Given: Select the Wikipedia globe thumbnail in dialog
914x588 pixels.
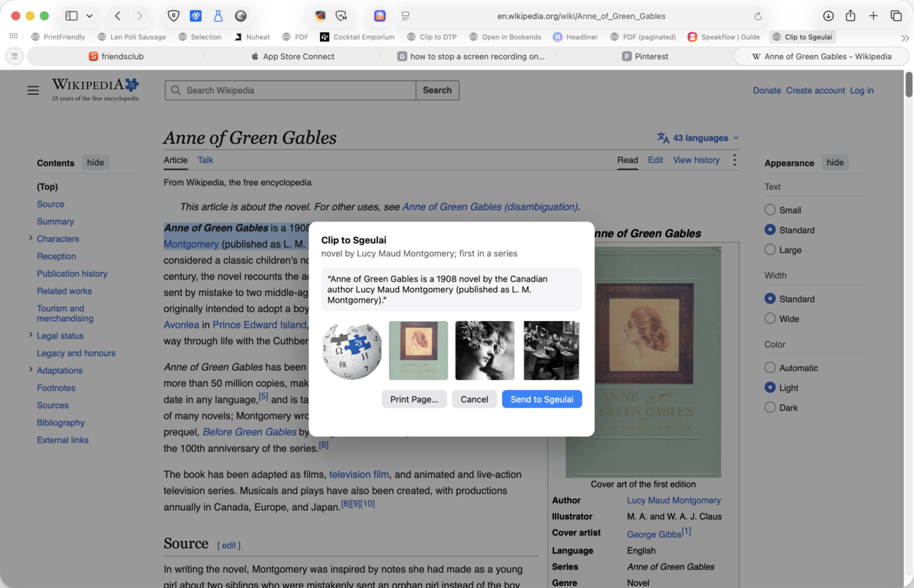Looking at the screenshot, I should coord(352,351).
